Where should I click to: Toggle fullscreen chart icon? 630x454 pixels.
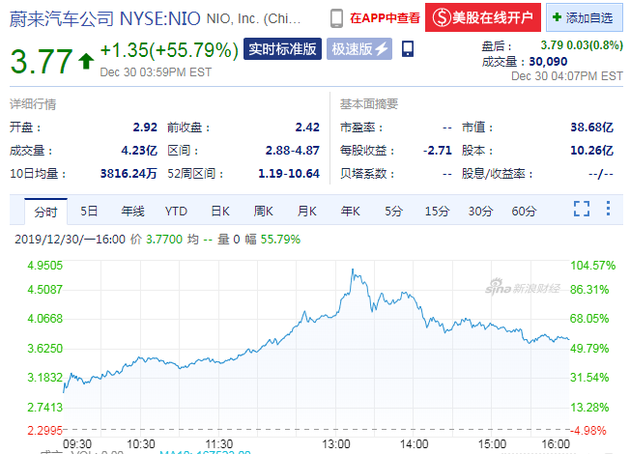point(581,209)
